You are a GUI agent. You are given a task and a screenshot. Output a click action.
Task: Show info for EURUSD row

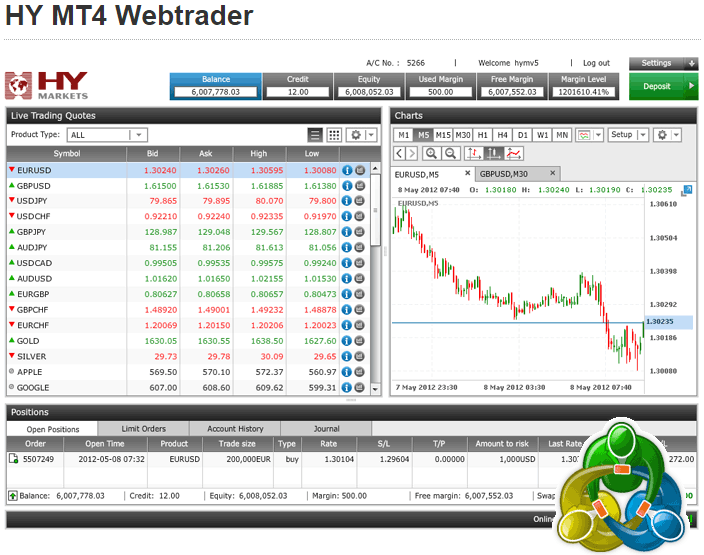tap(347, 170)
